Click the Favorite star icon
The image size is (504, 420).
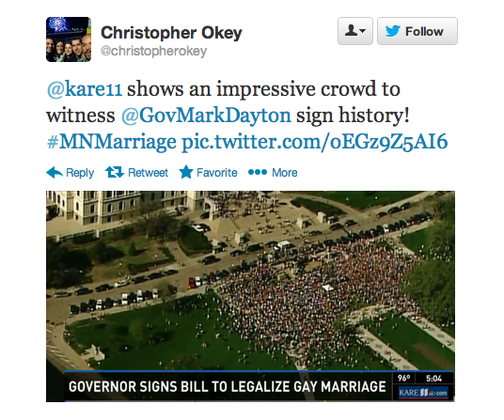[186, 172]
